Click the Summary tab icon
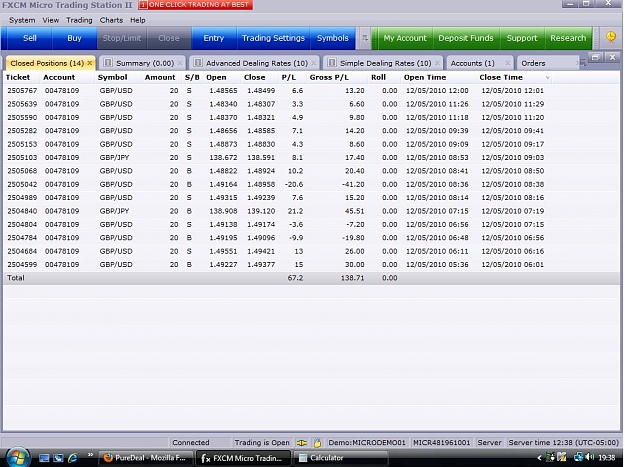Viewport: 625px width, 467px height. point(108,63)
